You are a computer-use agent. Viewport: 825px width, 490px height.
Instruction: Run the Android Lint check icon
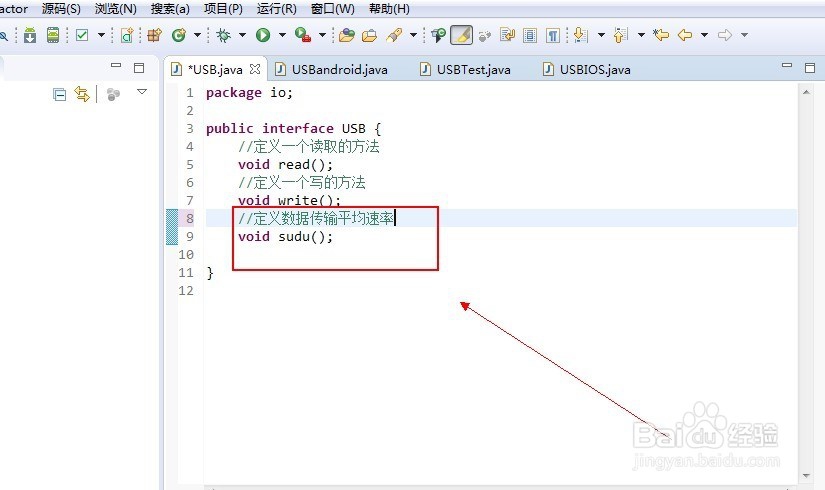coord(82,35)
